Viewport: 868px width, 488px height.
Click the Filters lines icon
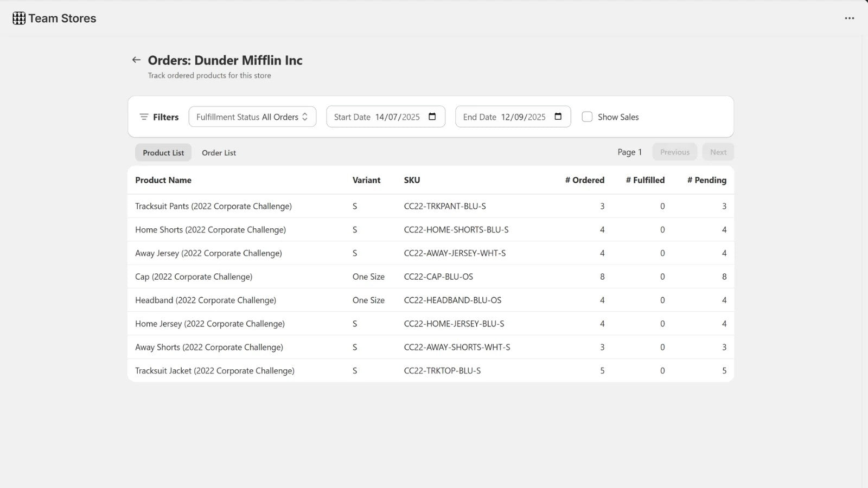[x=144, y=117]
